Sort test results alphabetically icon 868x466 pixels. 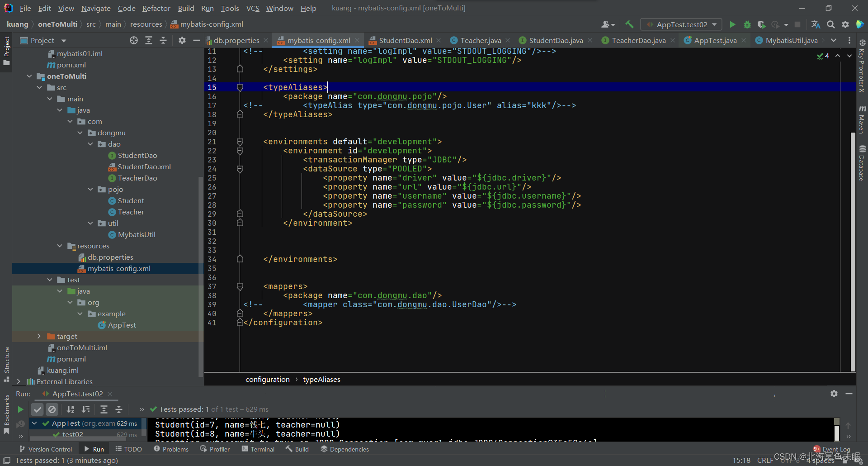(x=71, y=409)
